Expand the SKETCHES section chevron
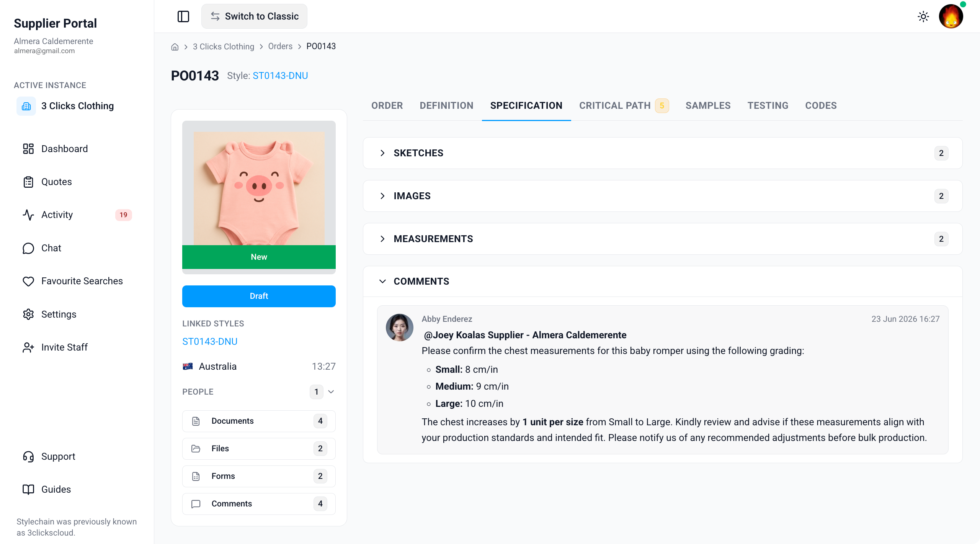This screenshot has width=980, height=544. tap(382, 153)
